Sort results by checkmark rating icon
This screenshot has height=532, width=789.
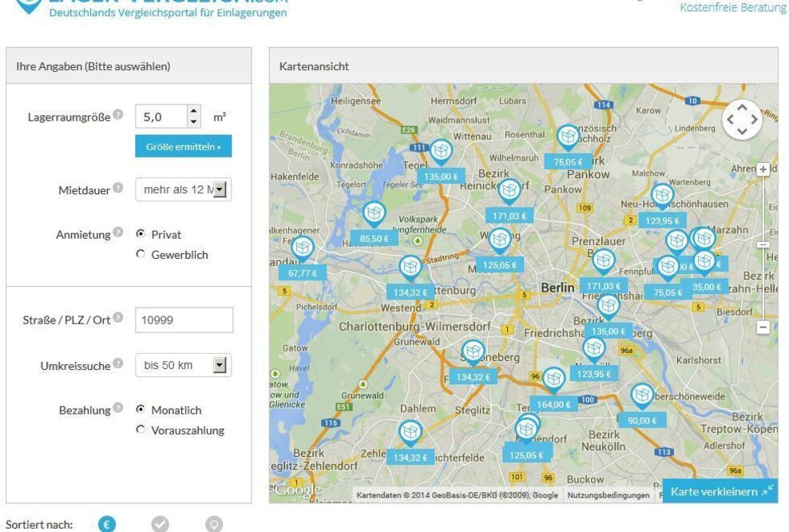click(x=161, y=524)
